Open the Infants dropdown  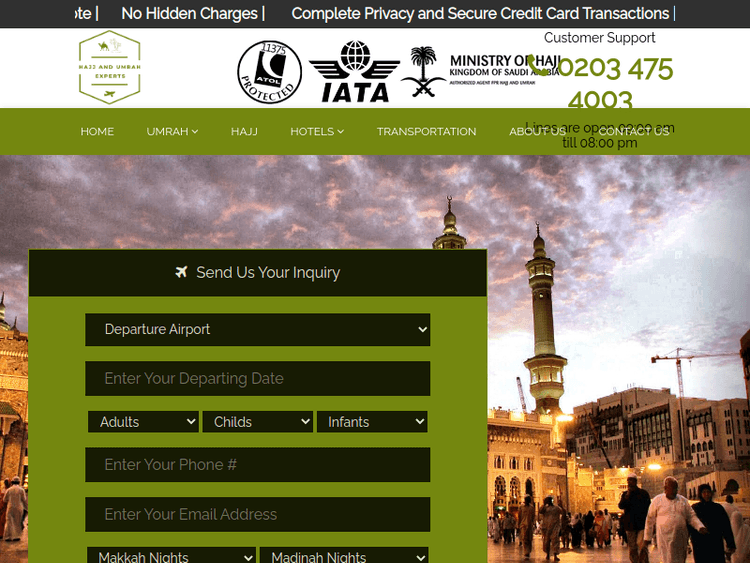(371, 422)
